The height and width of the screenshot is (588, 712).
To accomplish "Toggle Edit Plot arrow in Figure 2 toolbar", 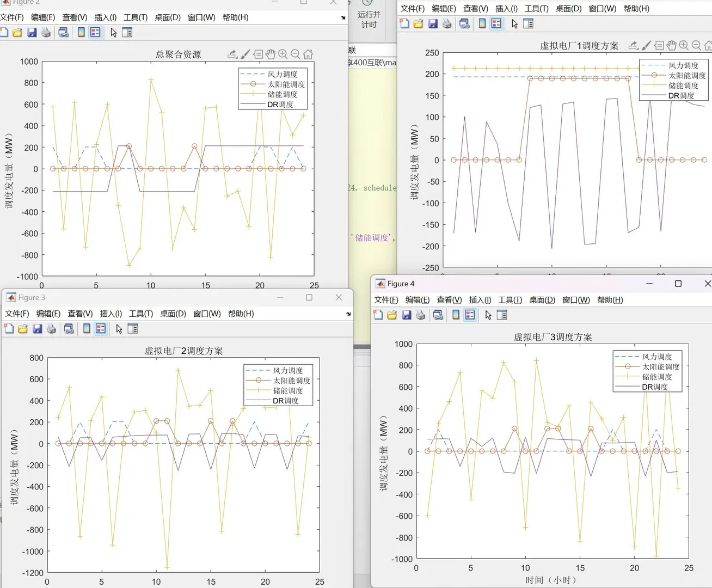I will (114, 33).
